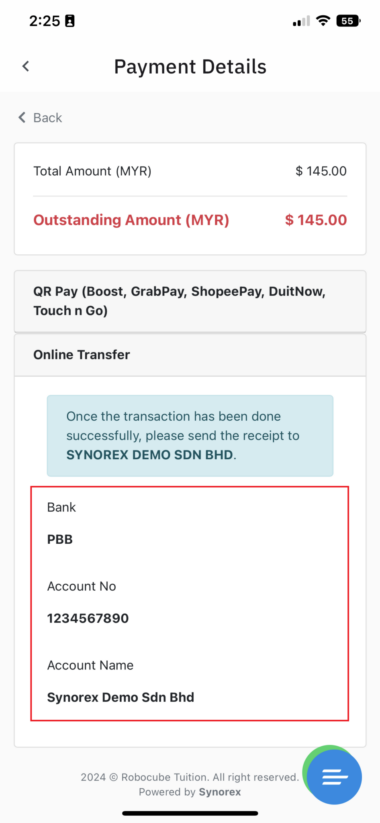Tap the battery indicator icon
The width and height of the screenshot is (380, 823).
[x=349, y=21]
